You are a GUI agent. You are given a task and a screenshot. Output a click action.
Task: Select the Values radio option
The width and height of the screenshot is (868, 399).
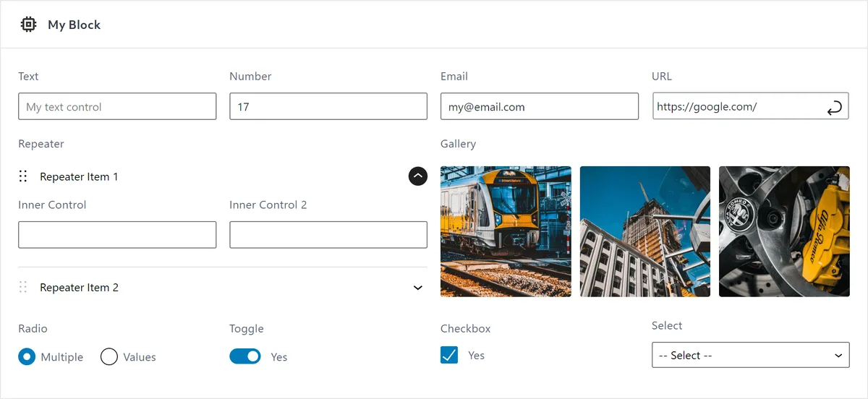coord(109,357)
